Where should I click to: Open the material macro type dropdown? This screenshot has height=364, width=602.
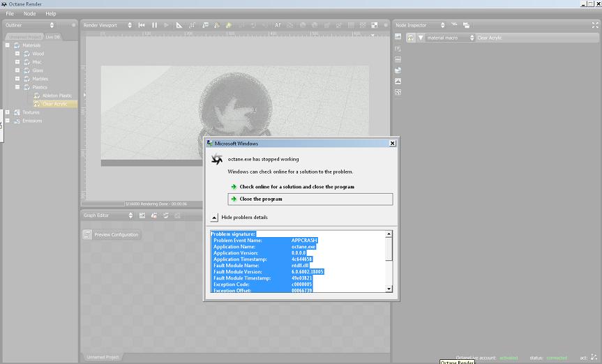click(451, 38)
